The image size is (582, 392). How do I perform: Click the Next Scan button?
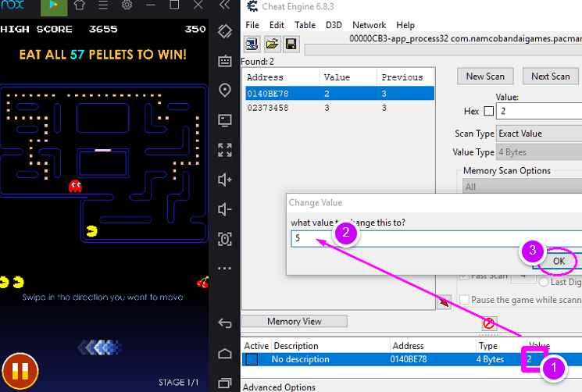[x=551, y=77]
